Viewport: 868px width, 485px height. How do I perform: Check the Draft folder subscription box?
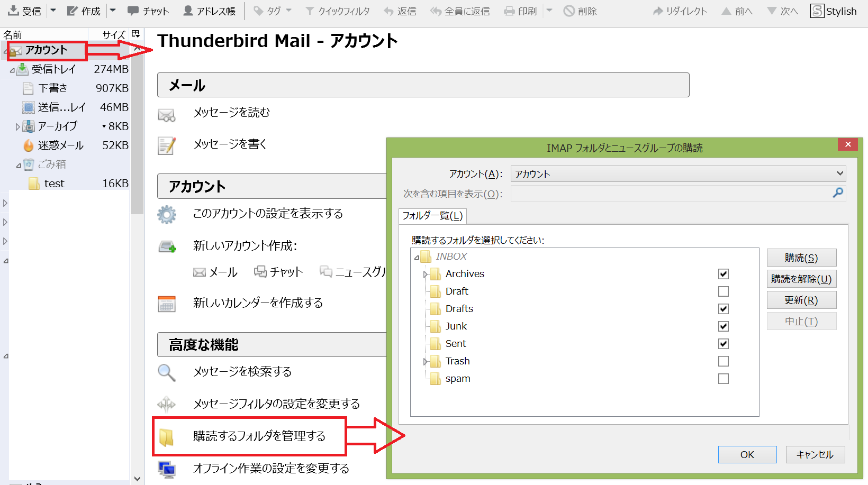coord(723,291)
